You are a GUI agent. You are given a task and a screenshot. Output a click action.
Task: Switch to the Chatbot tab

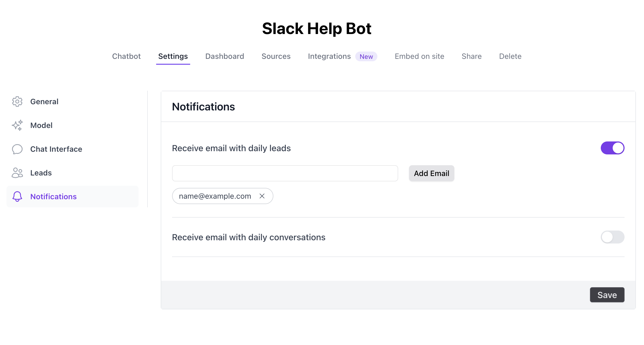coord(126,56)
